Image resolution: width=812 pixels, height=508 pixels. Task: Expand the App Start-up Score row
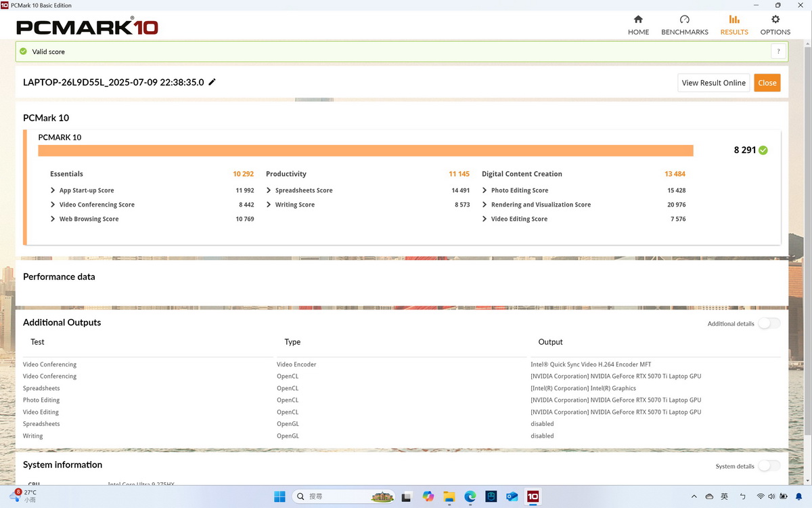(53, 190)
